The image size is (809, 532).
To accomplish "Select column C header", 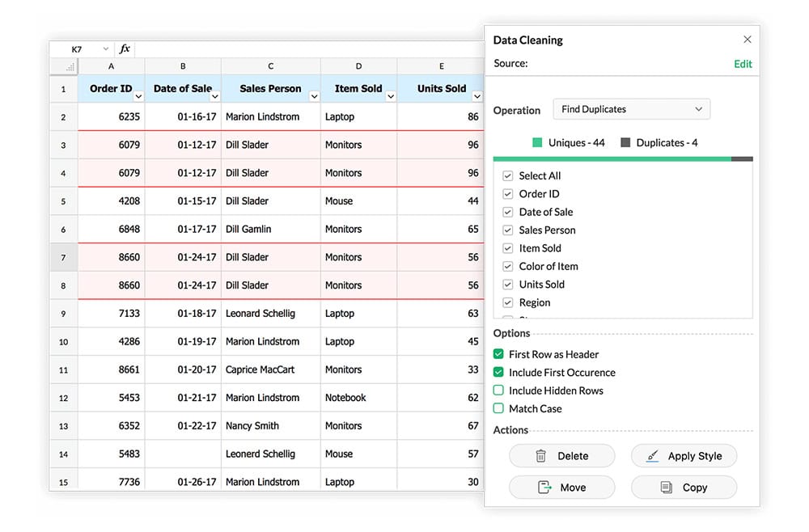I will (x=271, y=66).
